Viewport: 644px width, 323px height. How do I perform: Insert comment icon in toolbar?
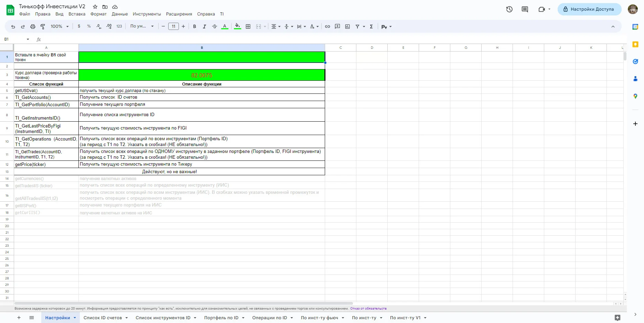(337, 26)
